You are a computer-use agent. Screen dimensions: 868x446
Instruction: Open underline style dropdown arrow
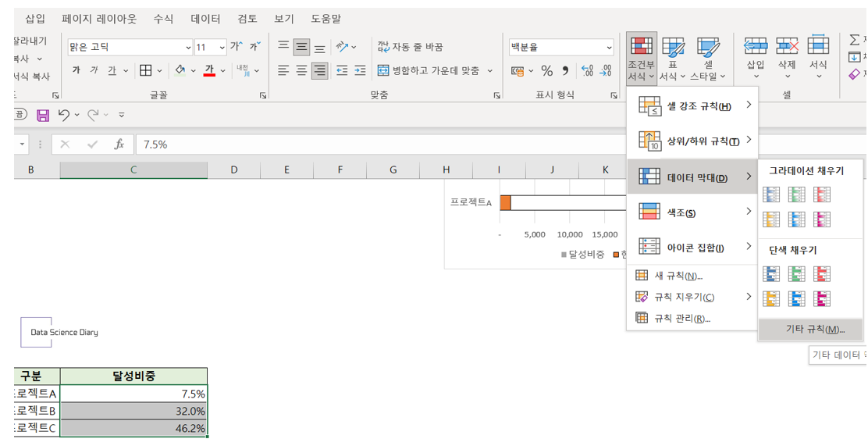[x=126, y=71]
